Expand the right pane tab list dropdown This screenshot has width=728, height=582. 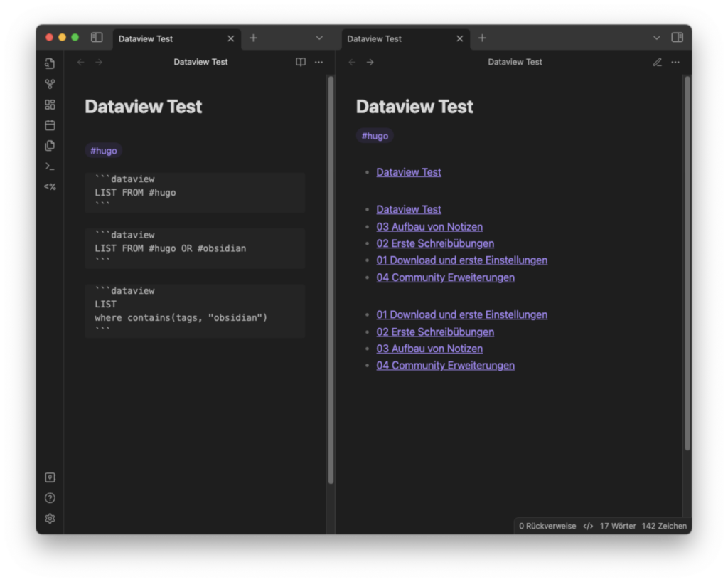(x=656, y=38)
